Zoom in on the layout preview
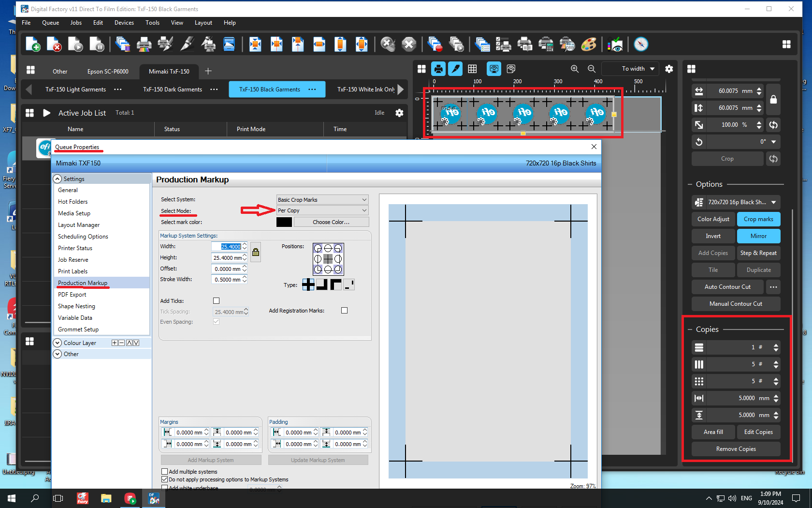Viewport: 812px width, 508px height. coord(575,69)
